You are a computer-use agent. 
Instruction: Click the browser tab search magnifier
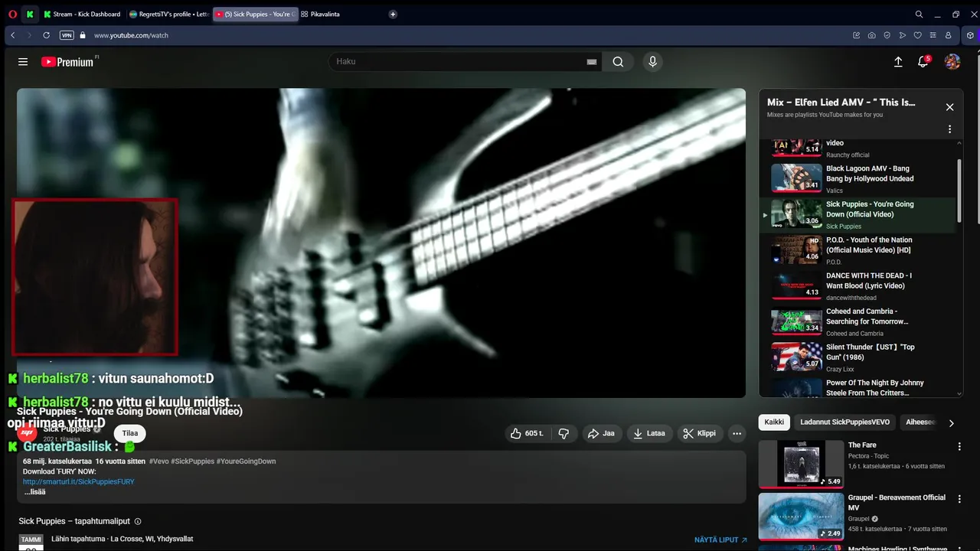coord(919,14)
